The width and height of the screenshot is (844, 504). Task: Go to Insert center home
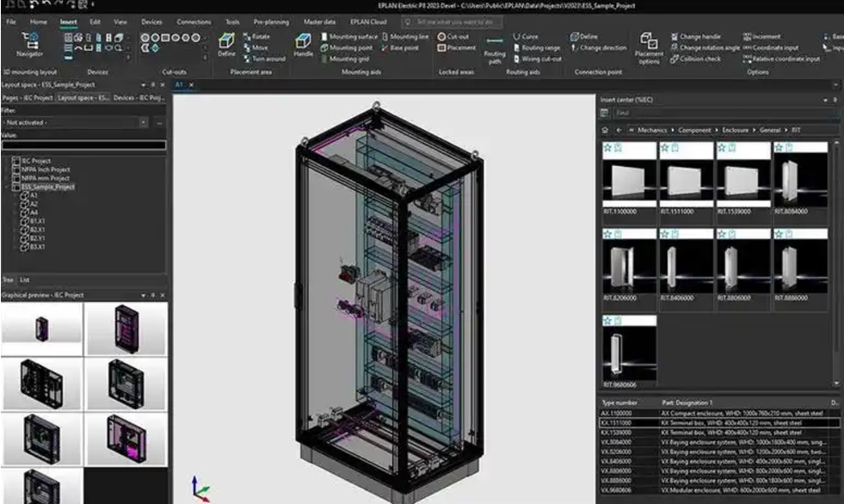point(605,130)
